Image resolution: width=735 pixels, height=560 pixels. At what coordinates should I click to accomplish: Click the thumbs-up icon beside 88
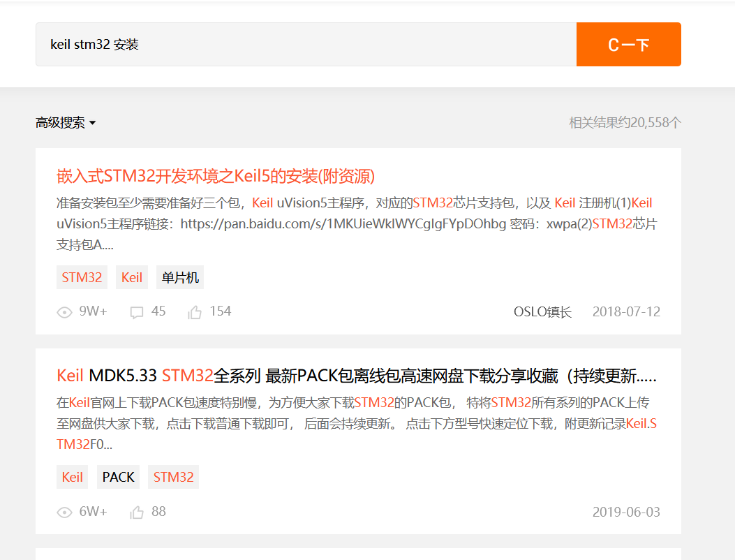tap(136, 512)
